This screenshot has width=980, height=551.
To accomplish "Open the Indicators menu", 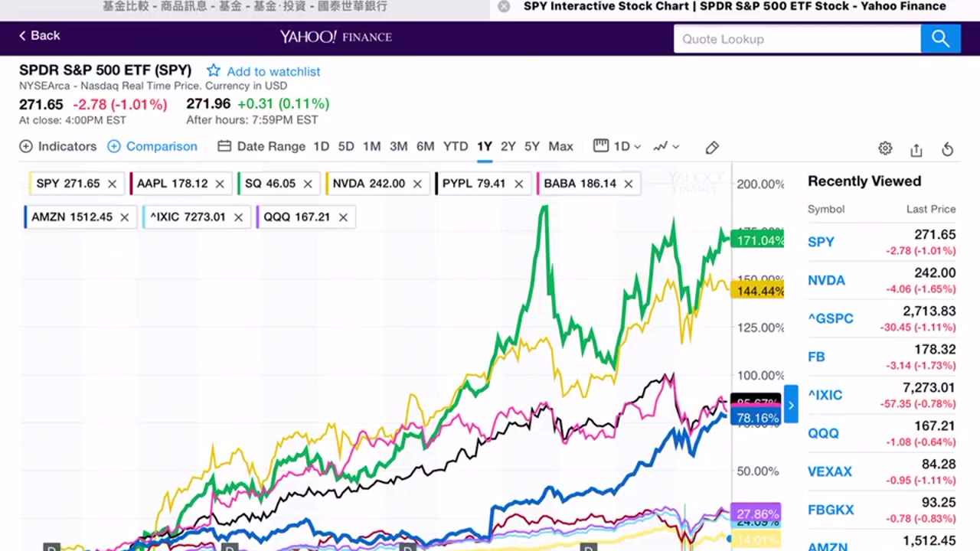I will pos(58,146).
